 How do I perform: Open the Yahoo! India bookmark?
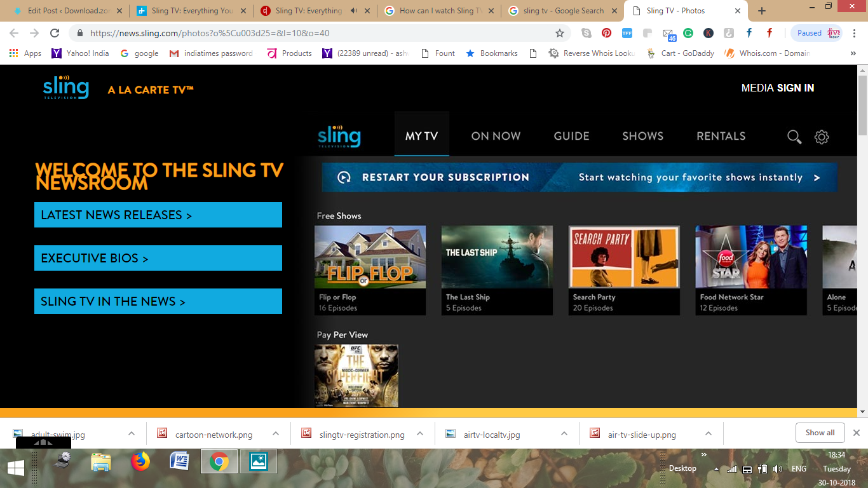80,53
